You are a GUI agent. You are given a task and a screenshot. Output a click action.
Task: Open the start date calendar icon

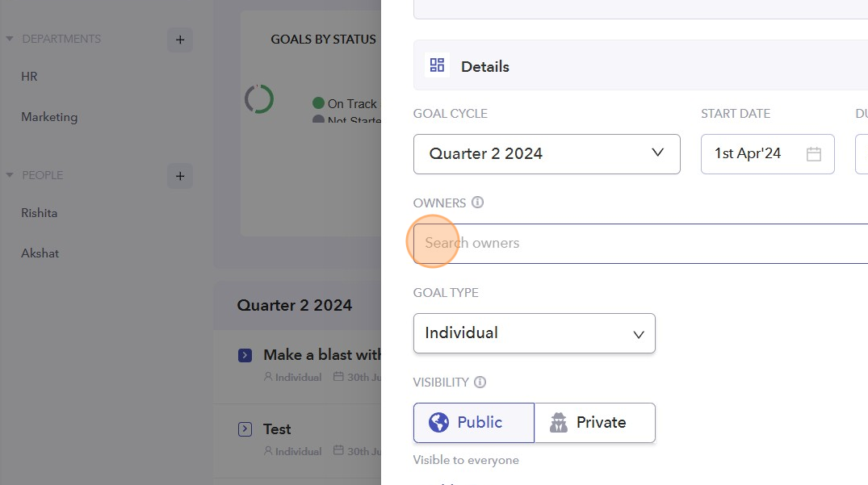[x=813, y=154]
